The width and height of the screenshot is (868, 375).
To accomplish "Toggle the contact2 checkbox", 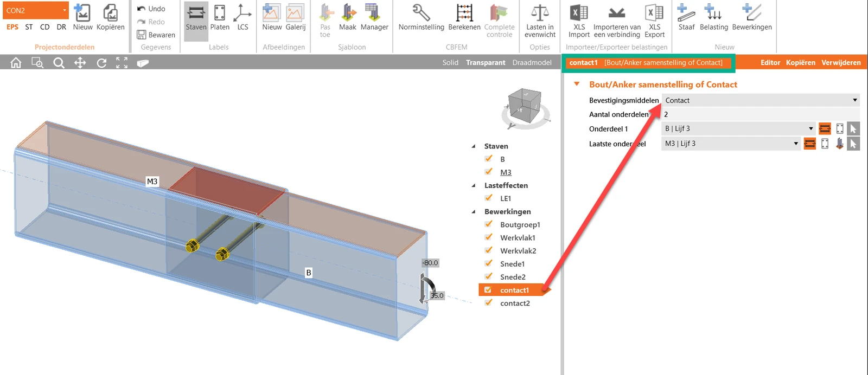I will [x=488, y=302].
